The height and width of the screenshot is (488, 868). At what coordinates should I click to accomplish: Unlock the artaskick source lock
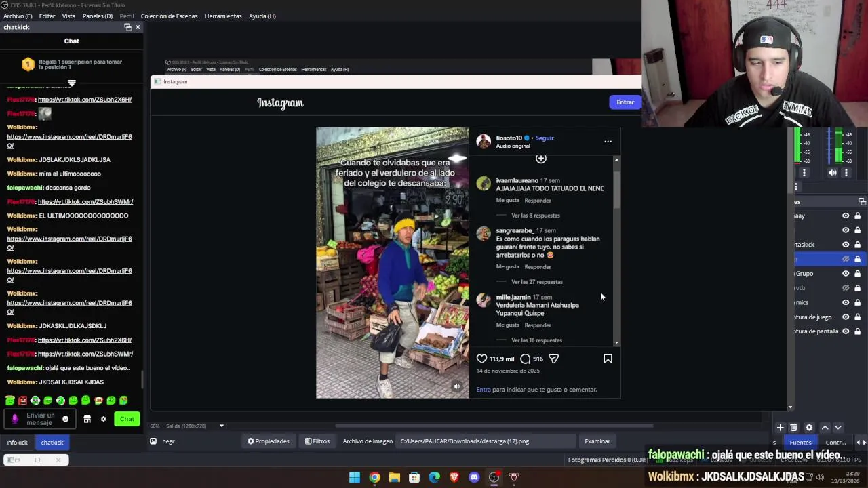pos(858,245)
